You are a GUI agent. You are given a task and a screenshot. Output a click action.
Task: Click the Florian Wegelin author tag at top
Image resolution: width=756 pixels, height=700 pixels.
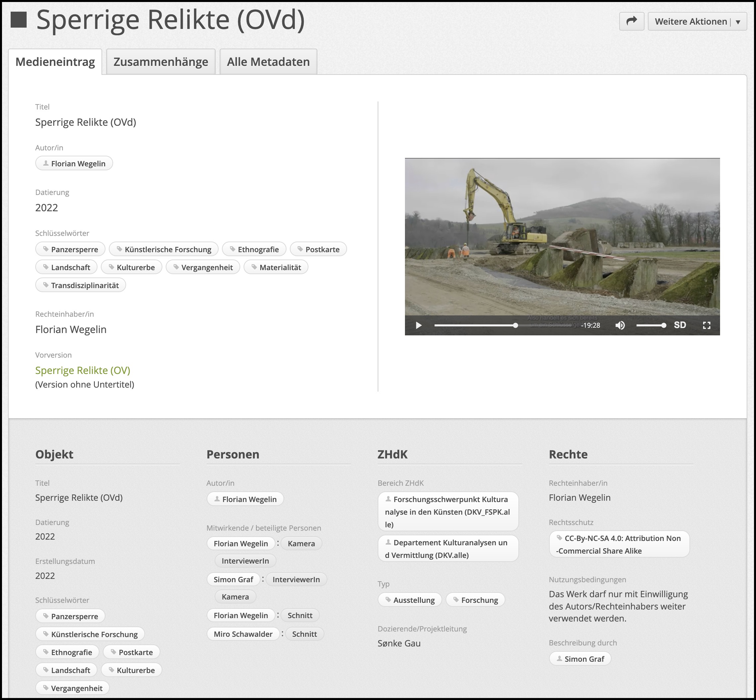tap(74, 164)
